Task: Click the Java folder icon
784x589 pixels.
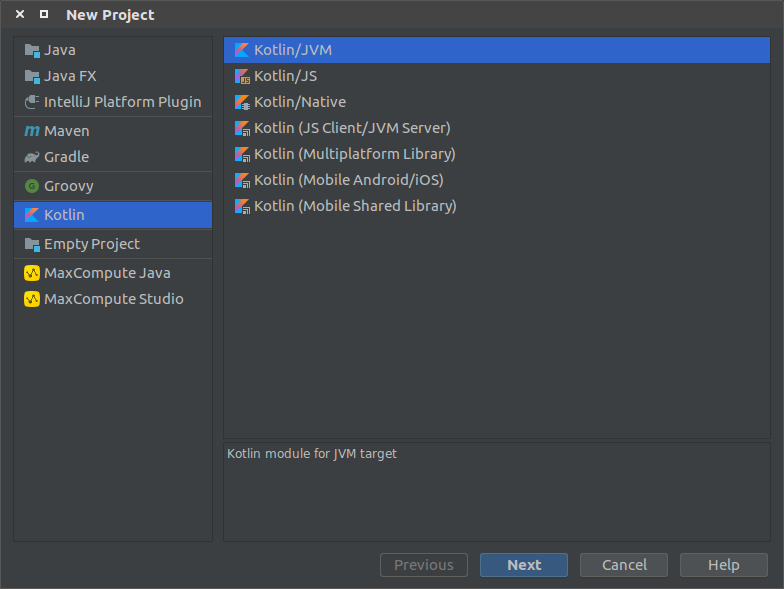Action: (32, 50)
